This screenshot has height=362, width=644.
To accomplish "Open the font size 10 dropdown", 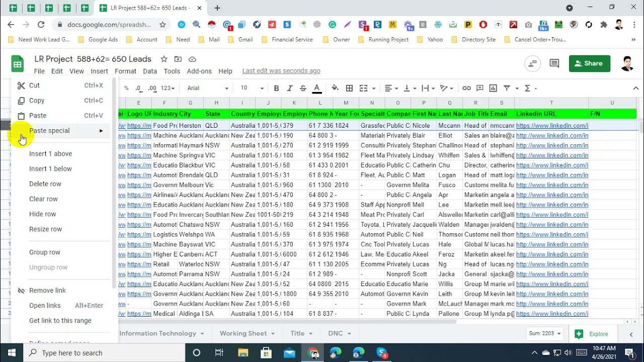I will pos(252,88).
